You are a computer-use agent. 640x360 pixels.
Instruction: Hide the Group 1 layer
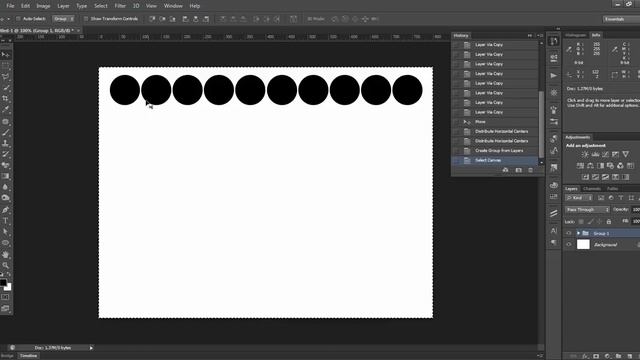pyautogui.click(x=569, y=233)
